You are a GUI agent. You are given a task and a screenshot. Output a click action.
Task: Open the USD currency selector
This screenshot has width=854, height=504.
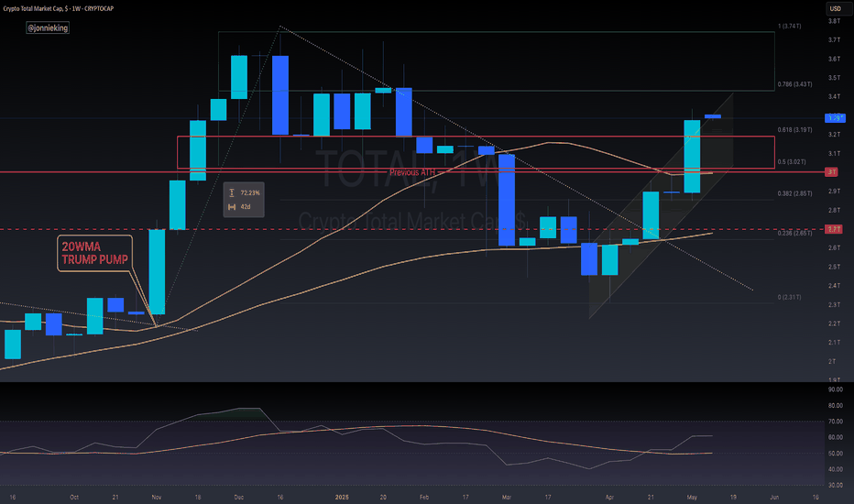coord(835,9)
